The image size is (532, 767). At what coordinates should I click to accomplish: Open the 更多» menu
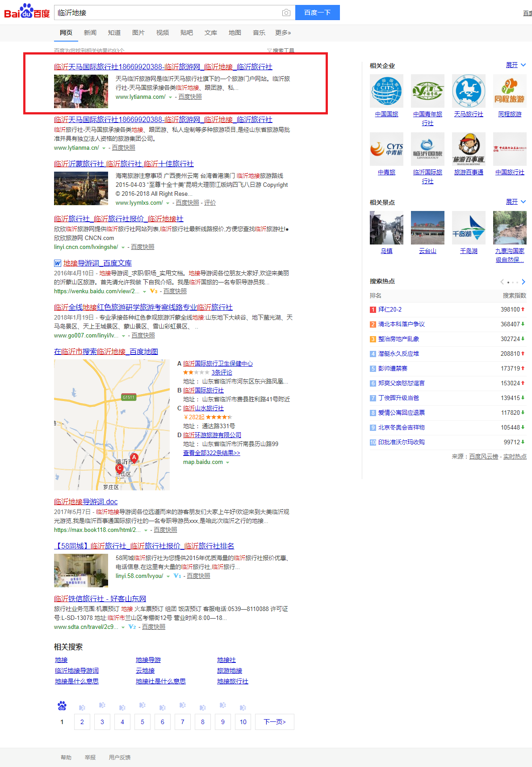(283, 33)
